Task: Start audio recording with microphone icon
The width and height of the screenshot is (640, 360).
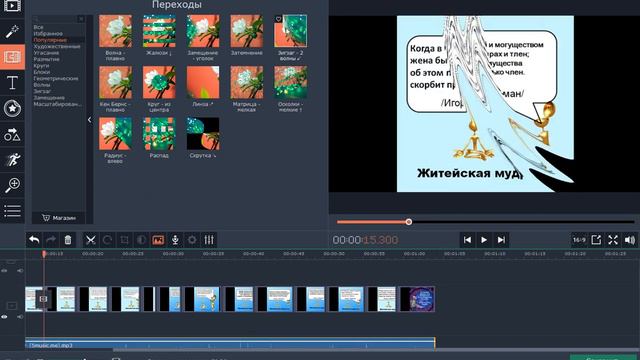Action: coord(175,240)
